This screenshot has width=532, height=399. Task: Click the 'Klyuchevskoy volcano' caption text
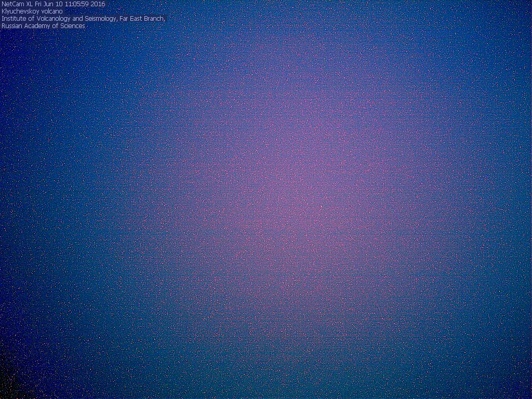click(x=32, y=11)
